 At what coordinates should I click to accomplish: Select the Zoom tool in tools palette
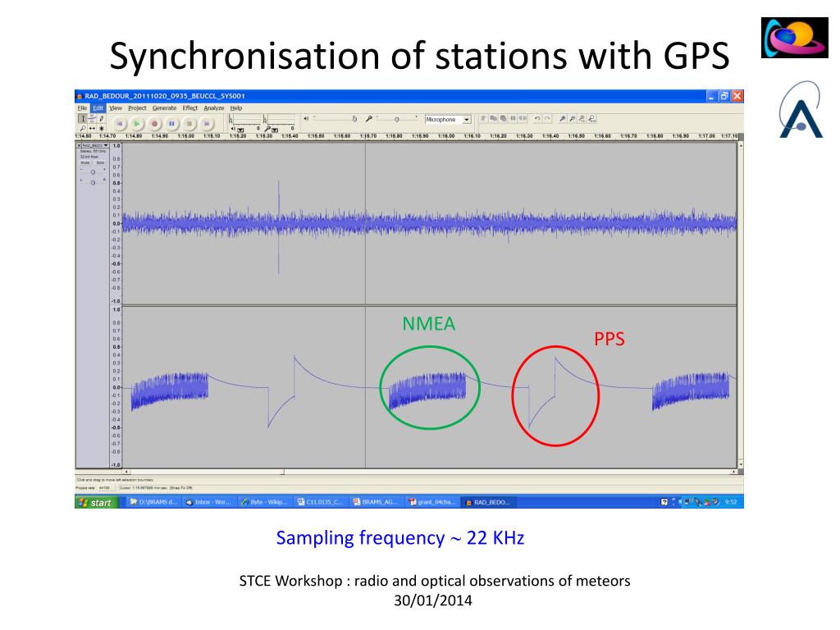pyautogui.click(x=83, y=129)
